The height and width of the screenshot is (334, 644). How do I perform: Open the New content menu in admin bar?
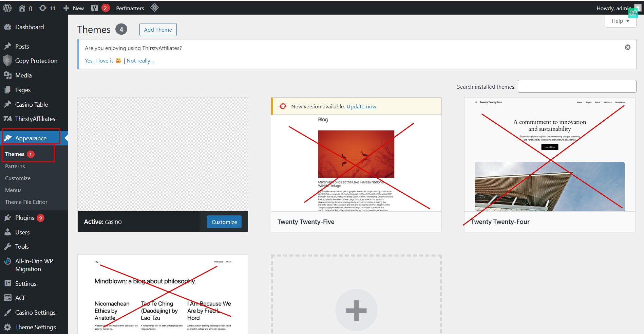coord(74,8)
